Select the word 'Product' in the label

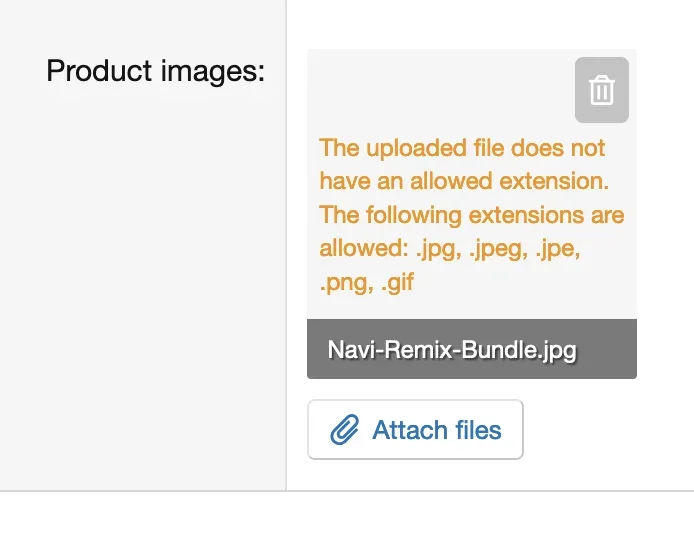99,70
